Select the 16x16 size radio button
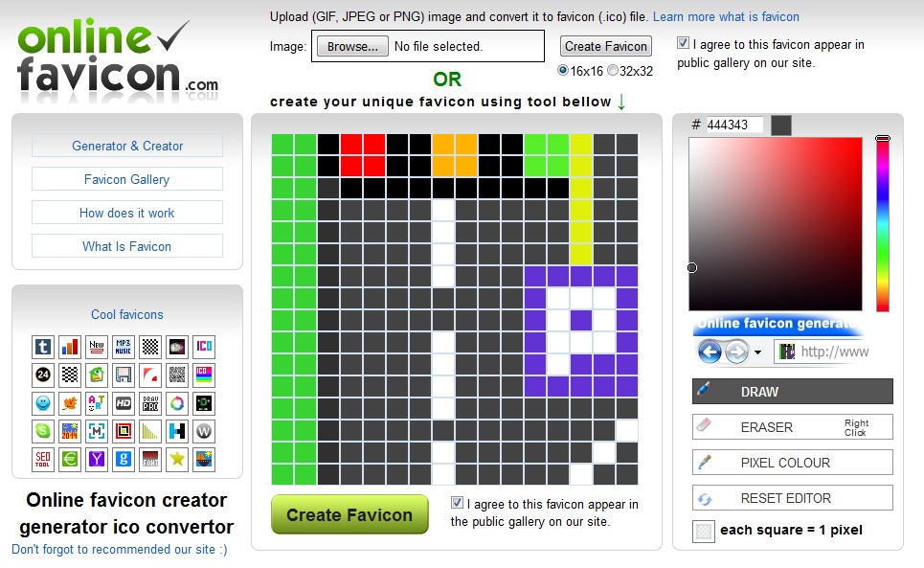The width and height of the screenshot is (924, 568). (563, 70)
